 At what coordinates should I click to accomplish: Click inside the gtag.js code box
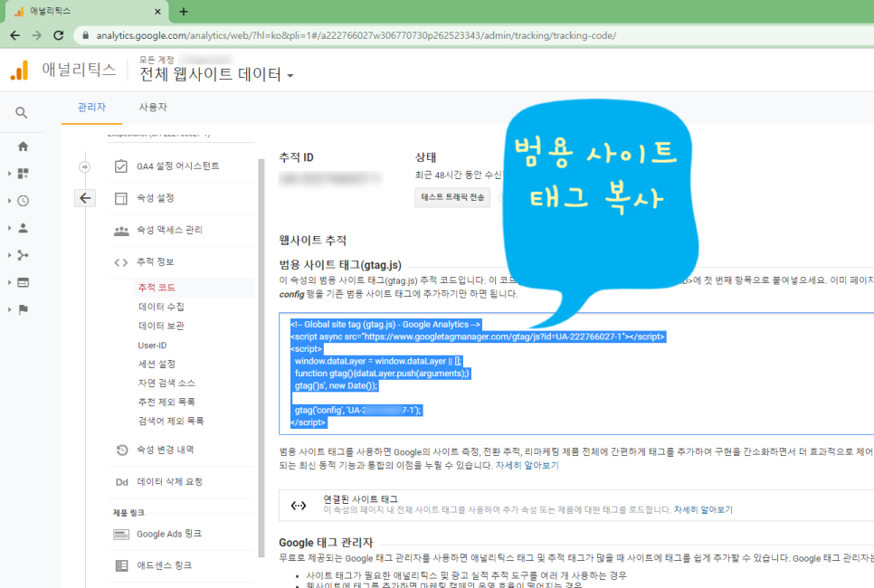(576, 374)
